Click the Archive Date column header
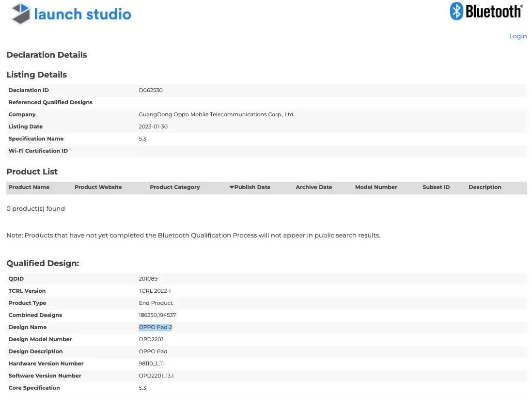532x395 pixels. pyautogui.click(x=313, y=187)
